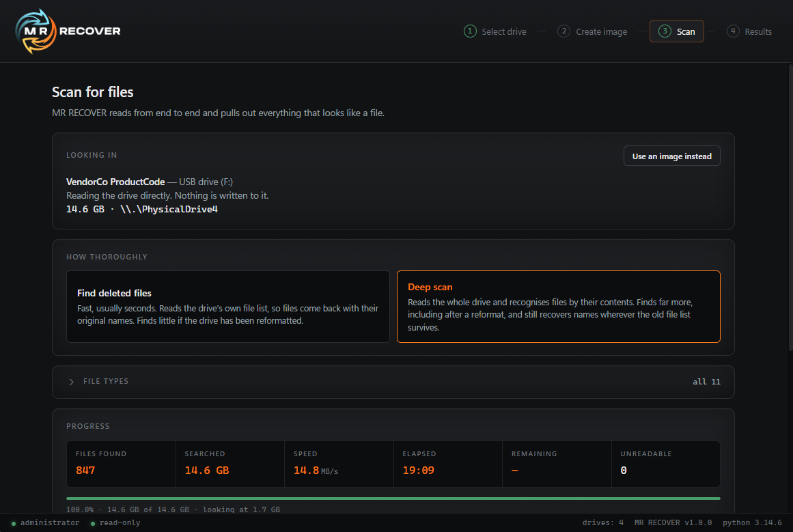The width and height of the screenshot is (793, 532).
Task: Click the 'MR RECOVER v1.0.0' version text
Action: tap(673, 523)
